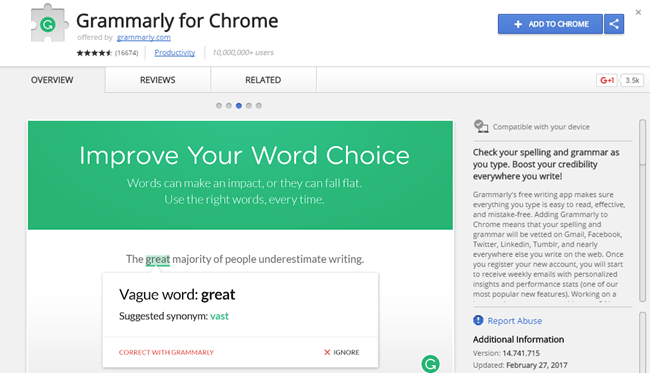Click the Updated date February 27, 2017
Viewport: 650px width, 373px height.
tap(537, 365)
